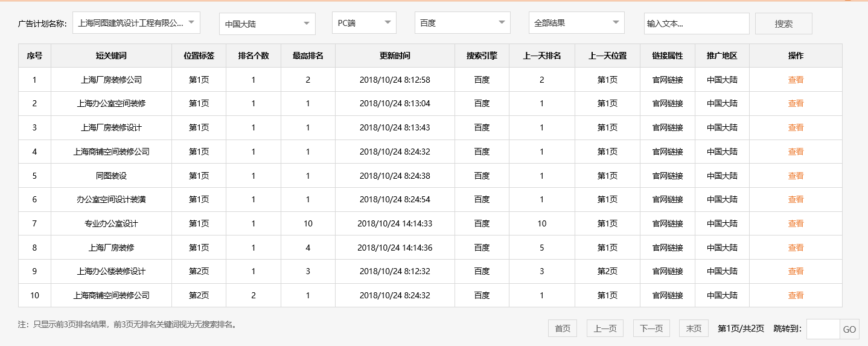Click the 操作 column header

pyautogui.click(x=796, y=56)
